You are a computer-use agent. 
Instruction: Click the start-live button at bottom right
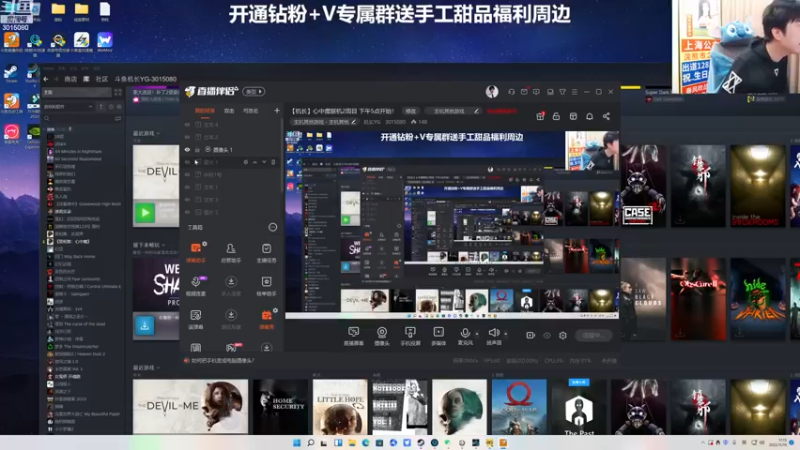[594, 335]
